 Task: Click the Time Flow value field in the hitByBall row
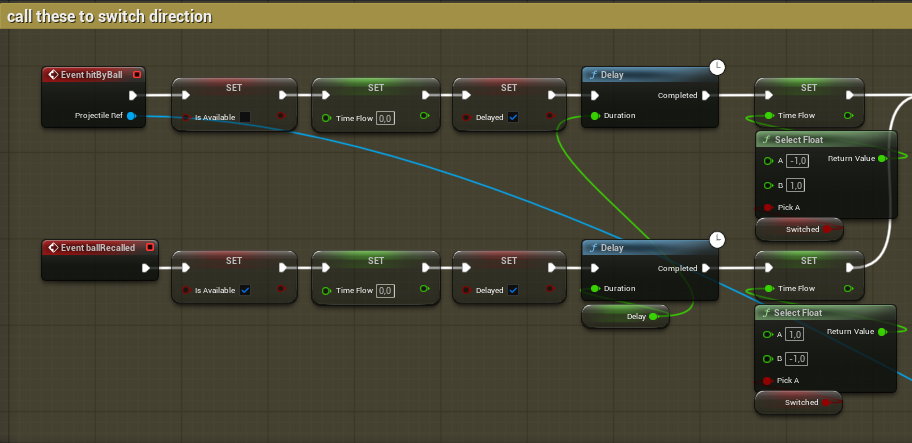click(x=385, y=118)
